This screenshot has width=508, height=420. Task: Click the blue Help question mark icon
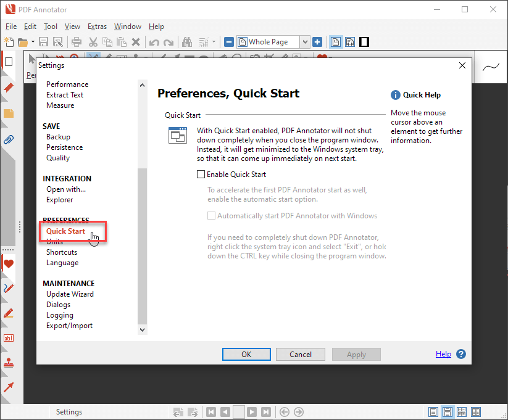coord(460,354)
